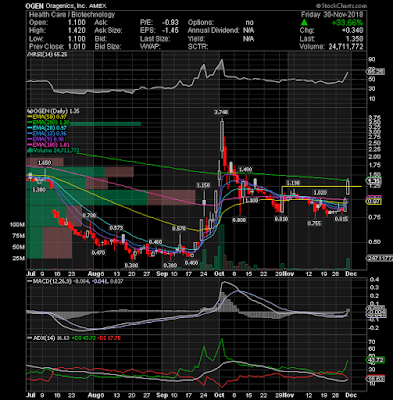The image size is (393, 400).
Task: Click the High value 1.420
Action: pyautogui.click(x=76, y=30)
